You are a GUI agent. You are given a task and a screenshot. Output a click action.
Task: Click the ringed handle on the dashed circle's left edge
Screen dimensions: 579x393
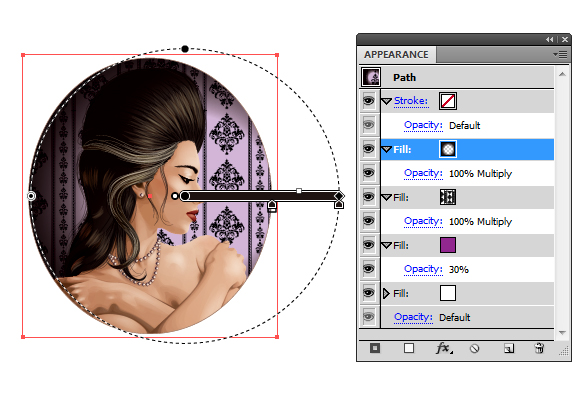pos(31,196)
